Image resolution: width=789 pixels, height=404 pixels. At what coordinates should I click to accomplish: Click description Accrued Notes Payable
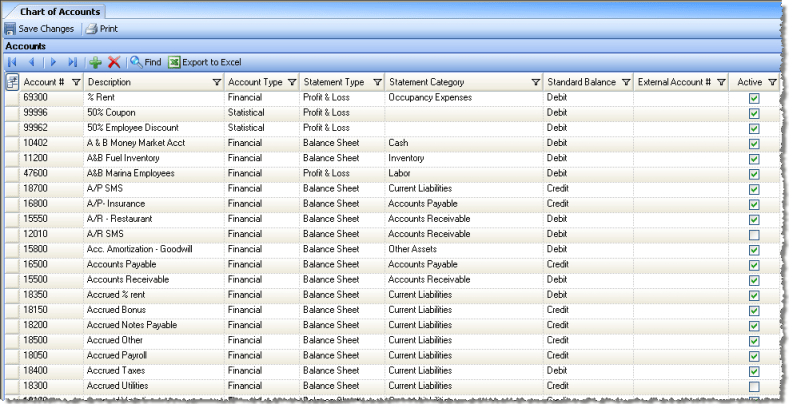pos(132,325)
